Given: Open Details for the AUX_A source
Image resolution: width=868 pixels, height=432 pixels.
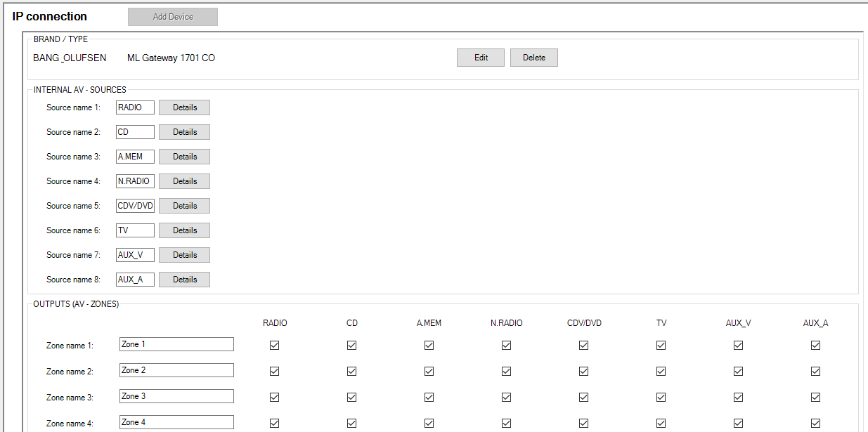Looking at the screenshot, I should click(x=184, y=280).
